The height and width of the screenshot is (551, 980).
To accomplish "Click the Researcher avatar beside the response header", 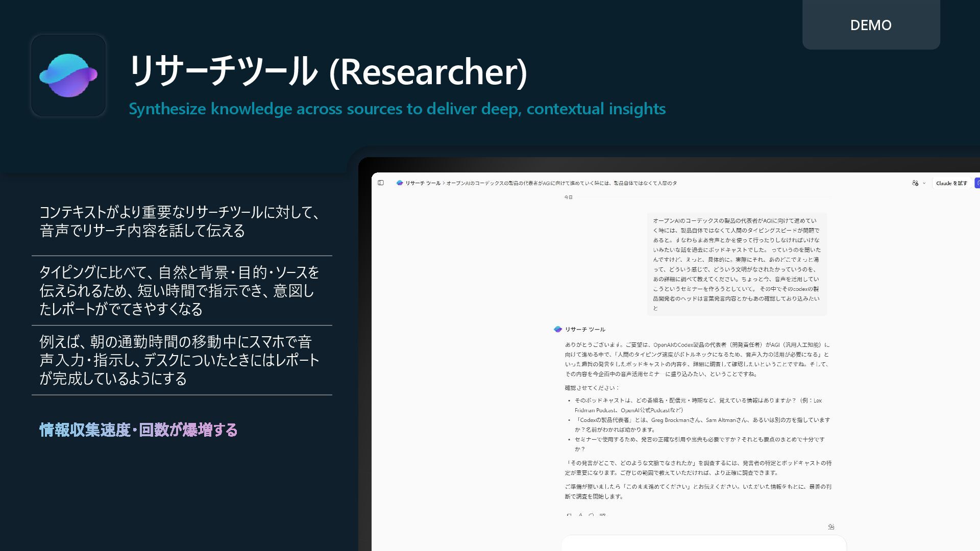I will click(558, 330).
